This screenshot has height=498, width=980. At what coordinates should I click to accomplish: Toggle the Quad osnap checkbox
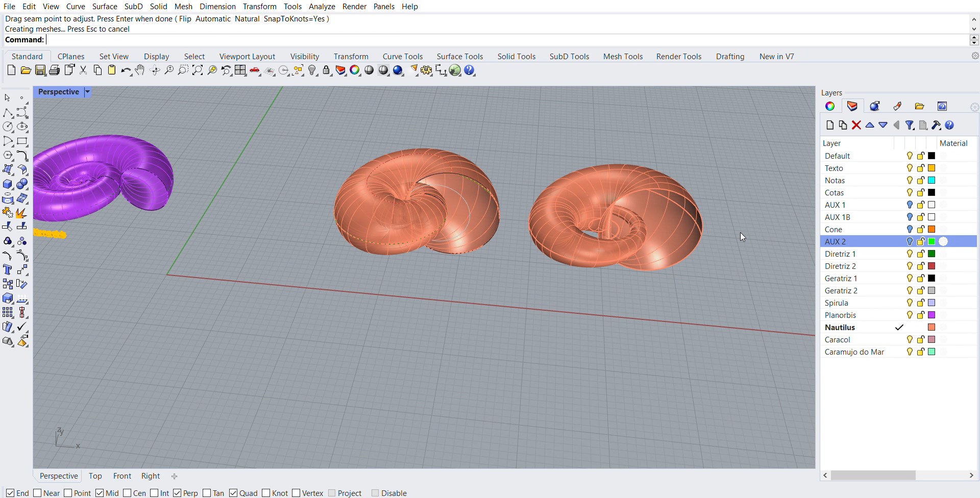tap(233, 493)
